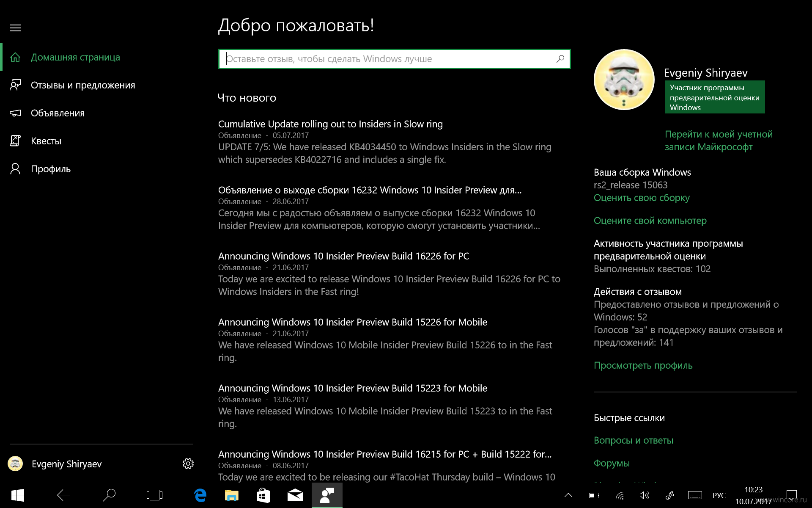Viewport: 812px width, 508px height.
Task: Focus the feedback search input field
Action: click(394, 59)
